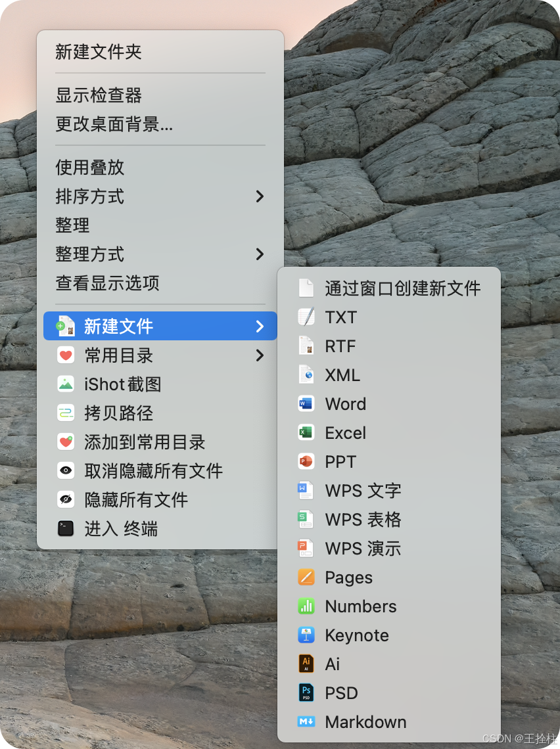The image size is (560, 749).
Task: Select the RTF label in submenu
Action: click(340, 346)
